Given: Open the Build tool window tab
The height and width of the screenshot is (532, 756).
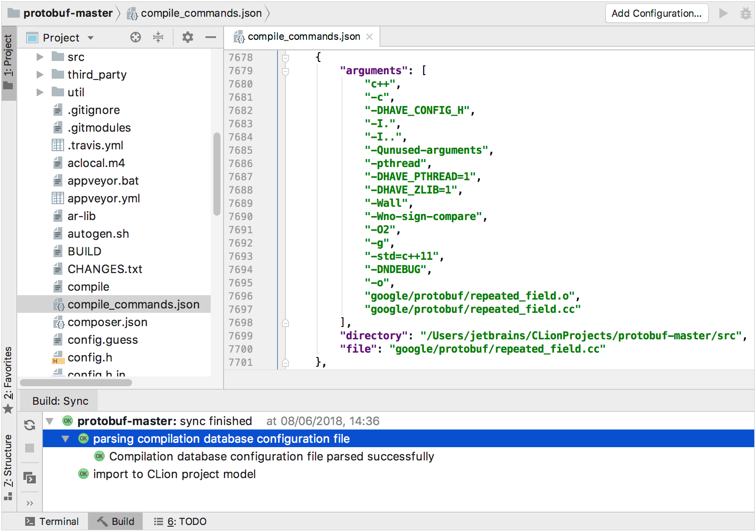Looking at the screenshot, I should (x=116, y=521).
